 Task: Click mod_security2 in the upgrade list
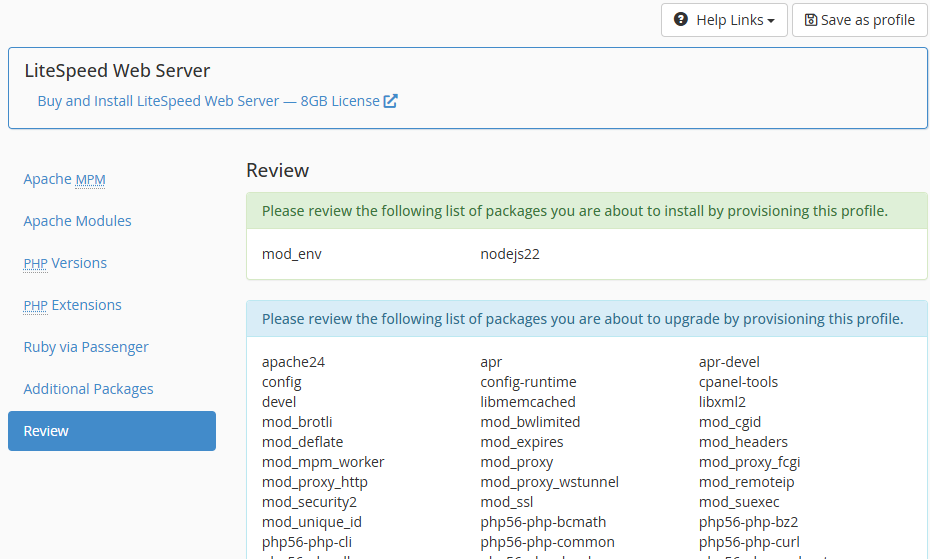pos(309,502)
